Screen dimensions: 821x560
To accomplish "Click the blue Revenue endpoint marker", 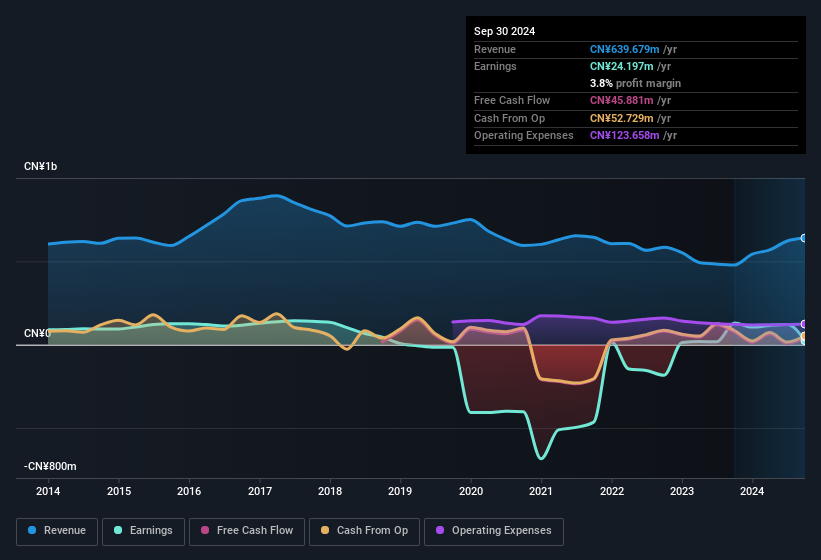I will [x=804, y=238].
